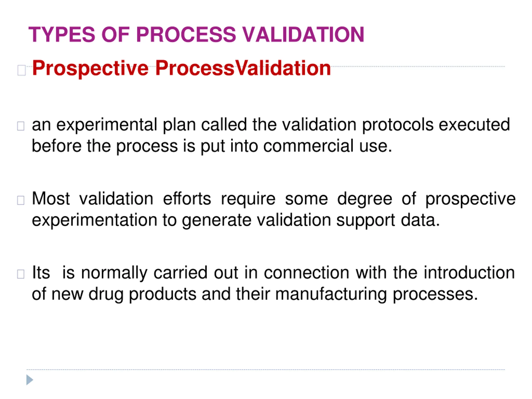The width and height of the screenshot is (532, 399).
Task: Click the word 'prospective' in the second paragraph
Action: point(470,199)
